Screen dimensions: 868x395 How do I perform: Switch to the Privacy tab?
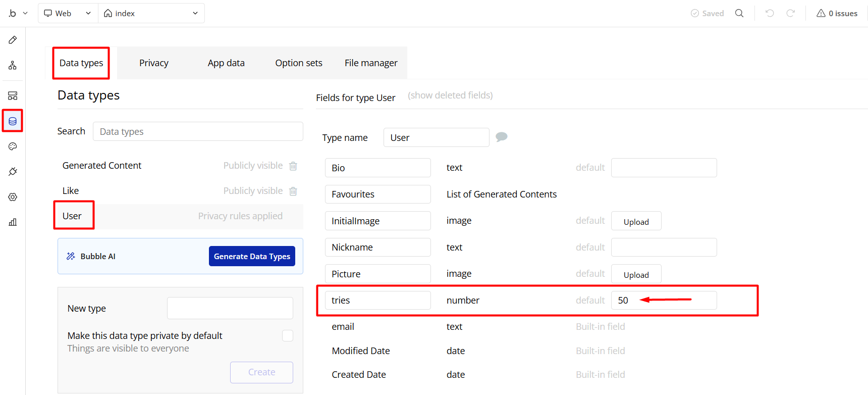click(154, 63)
